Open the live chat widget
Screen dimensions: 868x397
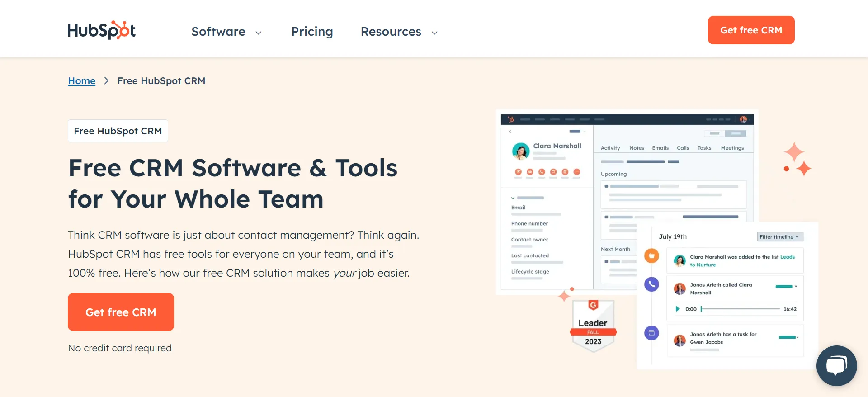[x=836, y=365]
